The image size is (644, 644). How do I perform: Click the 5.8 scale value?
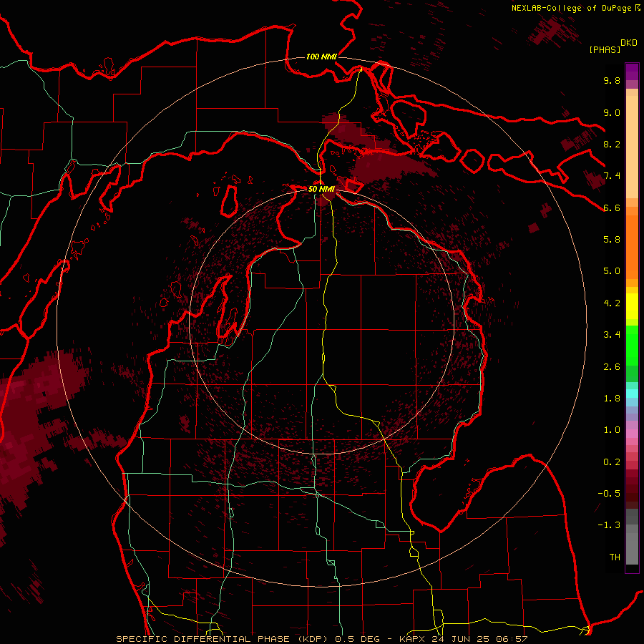point(612,240)
